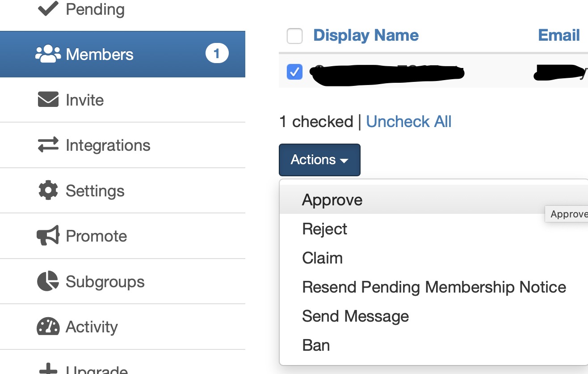Click the Upgrade plus icon
The image size is (588, 374).
click(47, 370)
